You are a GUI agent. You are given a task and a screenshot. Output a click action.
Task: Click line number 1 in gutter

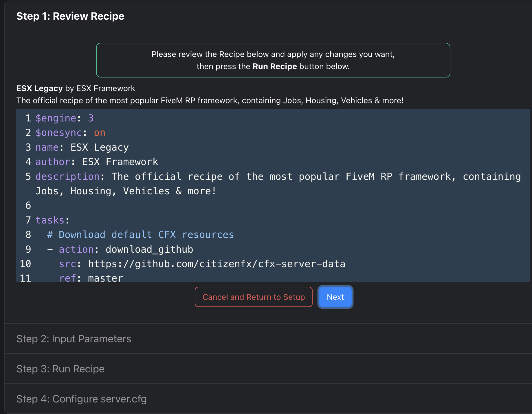pos(28,118)
